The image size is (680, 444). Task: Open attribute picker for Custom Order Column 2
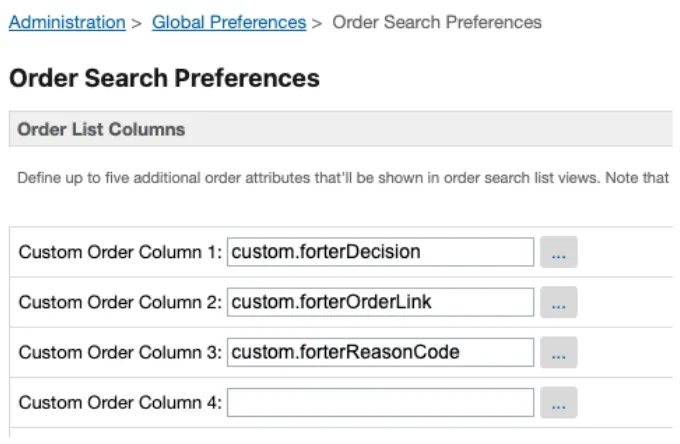tap(559, 302)
